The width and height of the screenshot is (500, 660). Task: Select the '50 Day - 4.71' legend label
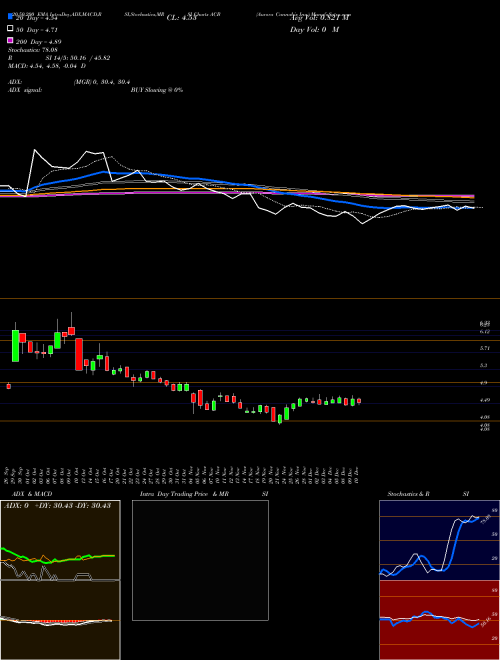(36, 29)
